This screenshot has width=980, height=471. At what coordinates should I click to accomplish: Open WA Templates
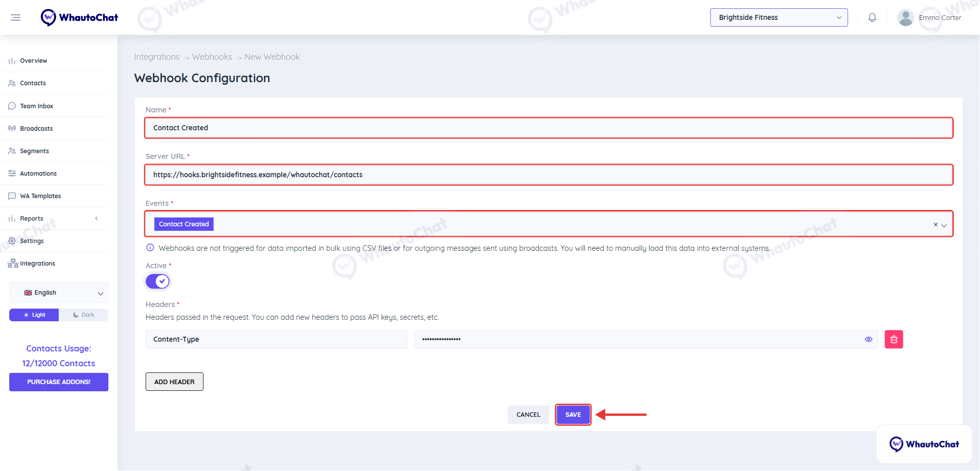click(40, 196)
